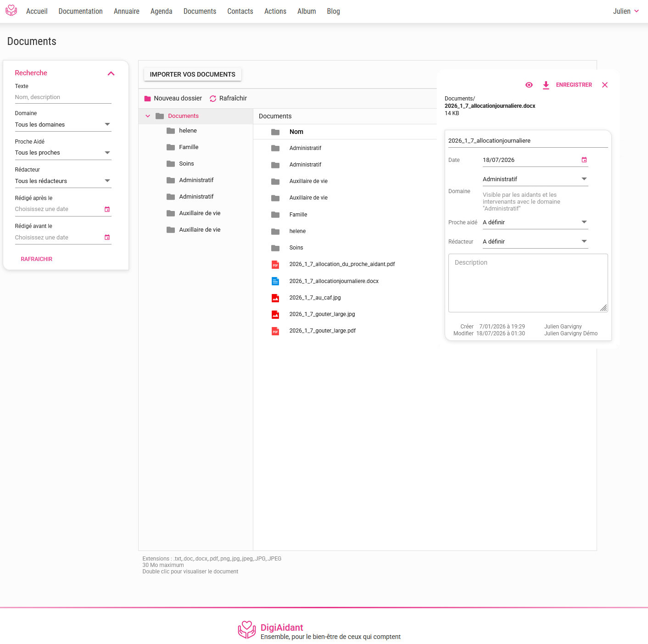Click the Rafraîchir refresh icon
The width and height of the screenshot is (648, 644).
[213, 99]
